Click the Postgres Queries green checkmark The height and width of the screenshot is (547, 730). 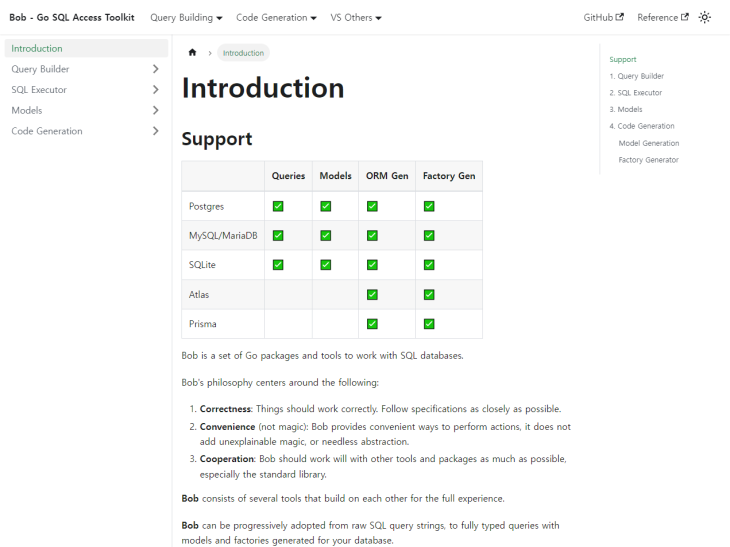pyautogui.click(x=278, y=206)
